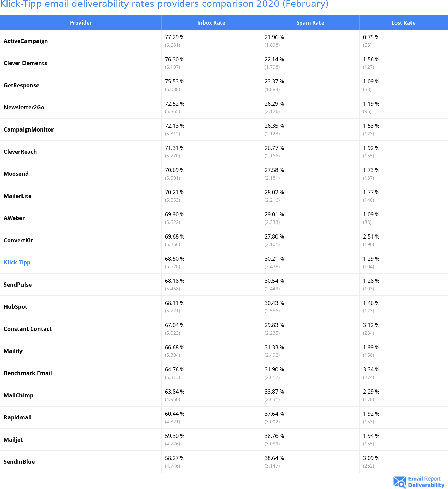Sort by the Spam Rate column header
448x489 pixels.
pyautogui.click(x=310, y=23)
